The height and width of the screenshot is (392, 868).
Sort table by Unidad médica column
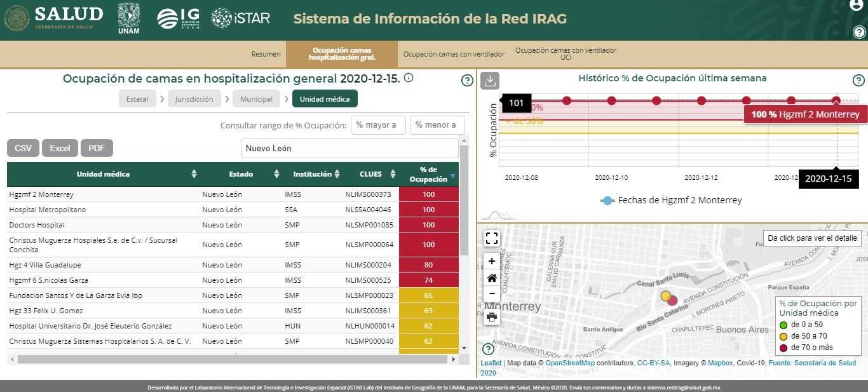click(194, 174)
